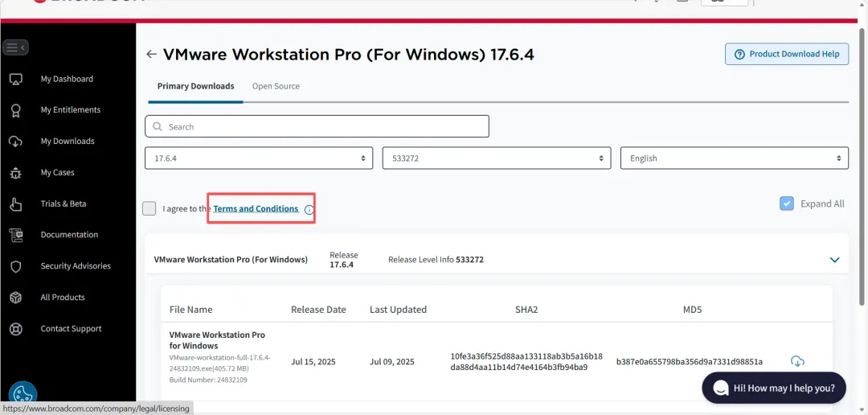
Task: Click the Last Updated column header
Action: (398, 310)
